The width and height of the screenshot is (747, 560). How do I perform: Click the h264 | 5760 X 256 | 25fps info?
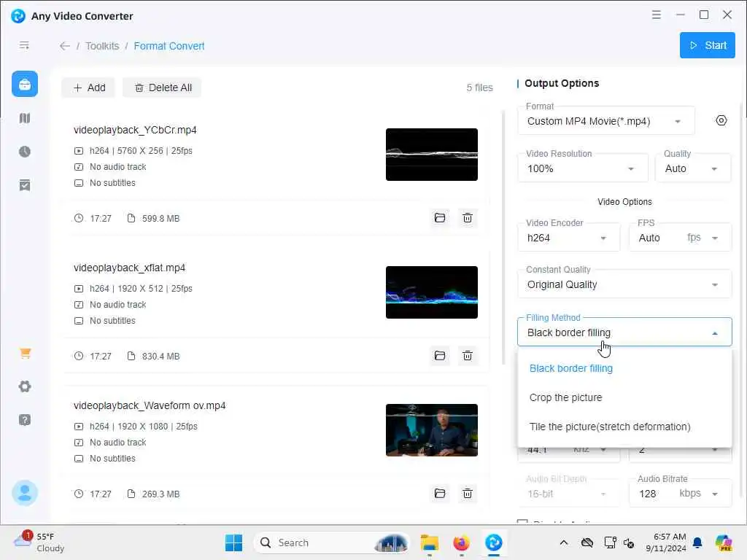pyautogui.click(x=141, y=150)
